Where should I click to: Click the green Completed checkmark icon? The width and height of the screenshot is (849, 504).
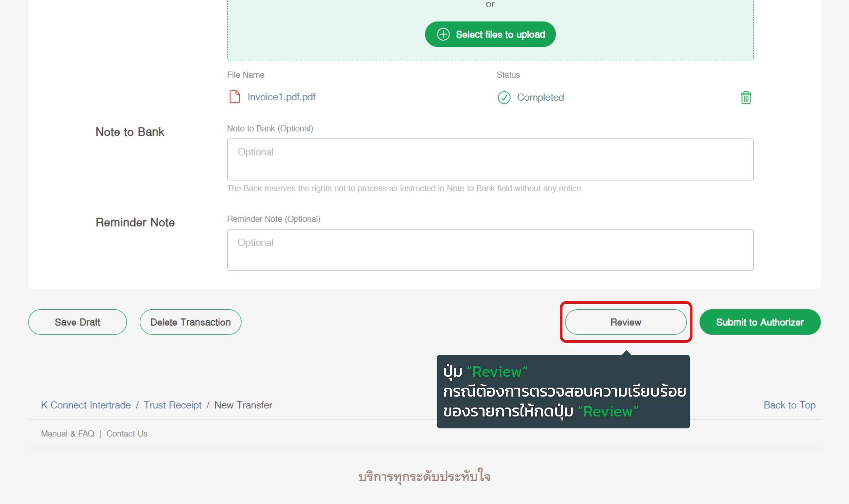pyautogui.click(x=504, y=97)
